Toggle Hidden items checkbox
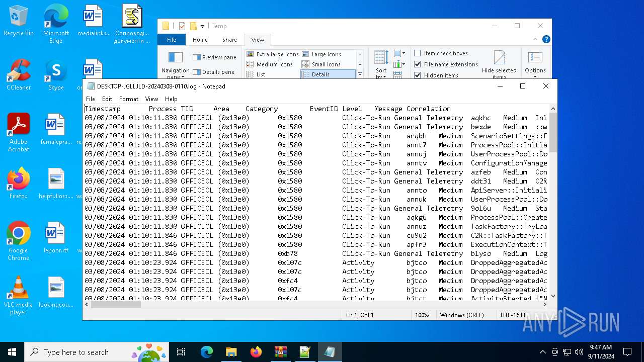This screenshot has width=644, height=362. coord(436,75)
